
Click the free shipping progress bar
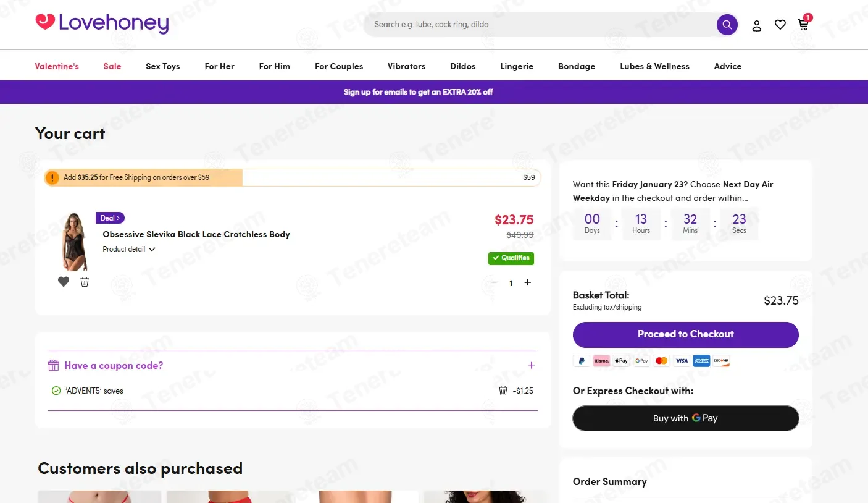[x=293, y=177]
